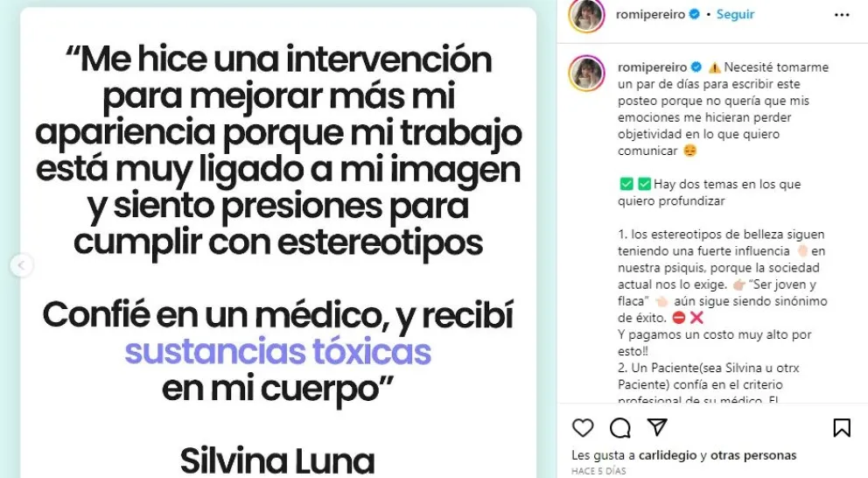
Task: Click verified badge beside caption username
Action: tap(697, 67)
